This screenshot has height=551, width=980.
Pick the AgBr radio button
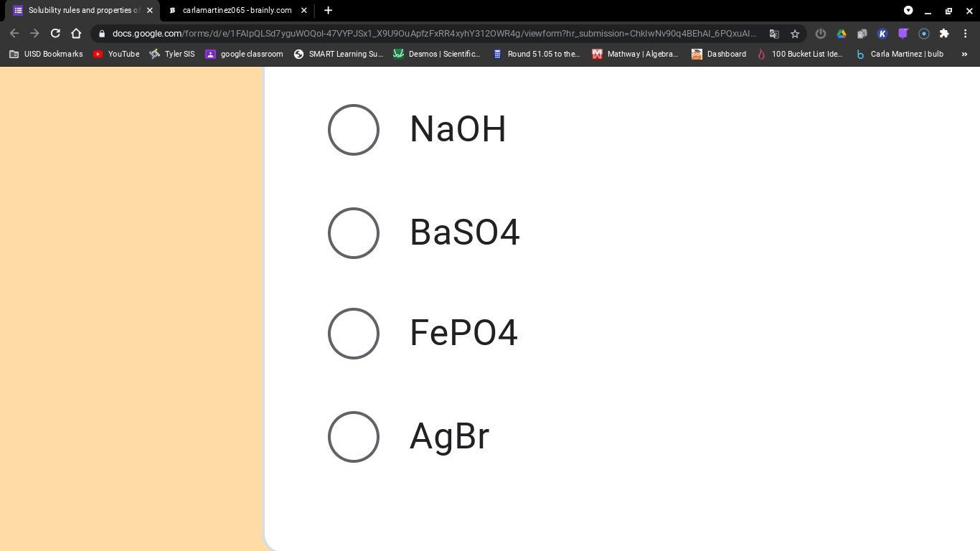click(353, 437)
